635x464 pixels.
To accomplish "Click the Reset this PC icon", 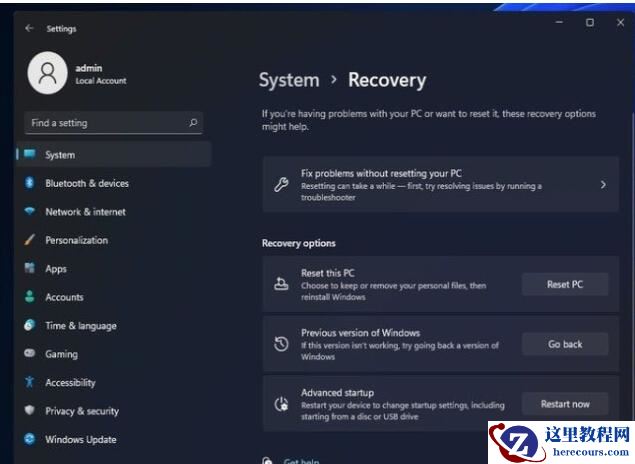I will click(x=281, y=284).
